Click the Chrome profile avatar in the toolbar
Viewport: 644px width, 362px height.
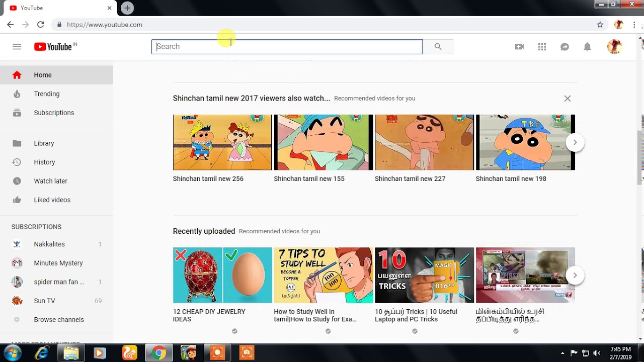point(619,24)
